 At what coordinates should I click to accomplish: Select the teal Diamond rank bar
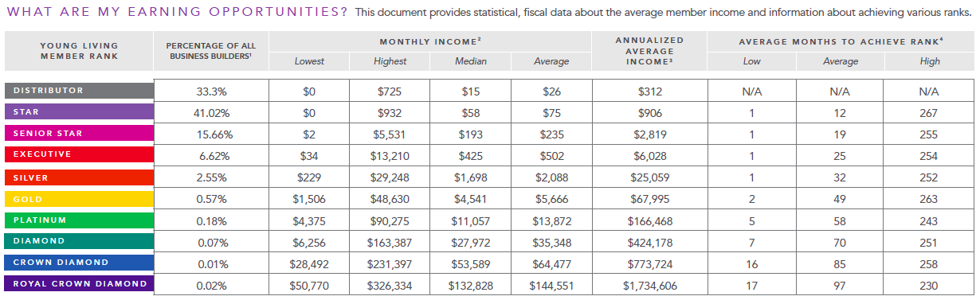(x=78, y=241)
